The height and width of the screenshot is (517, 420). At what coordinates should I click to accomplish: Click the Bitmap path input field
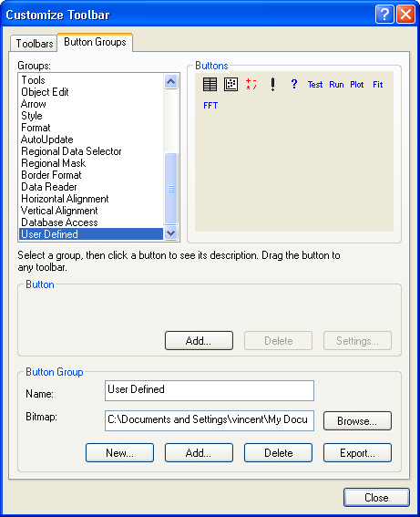coord(210,420)
